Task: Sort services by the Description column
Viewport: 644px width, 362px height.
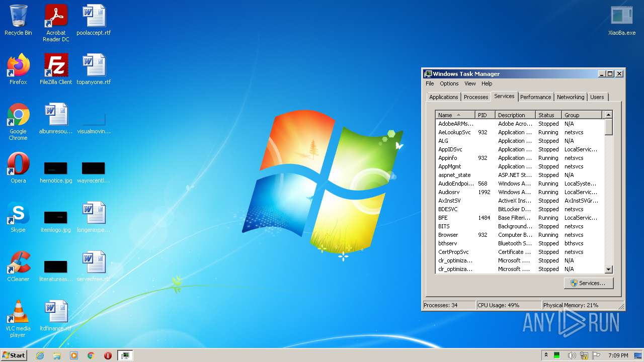Action: coord(515,115)
